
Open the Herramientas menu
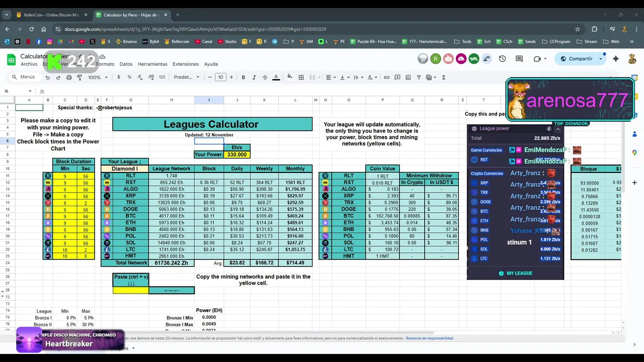pos(152,64)
